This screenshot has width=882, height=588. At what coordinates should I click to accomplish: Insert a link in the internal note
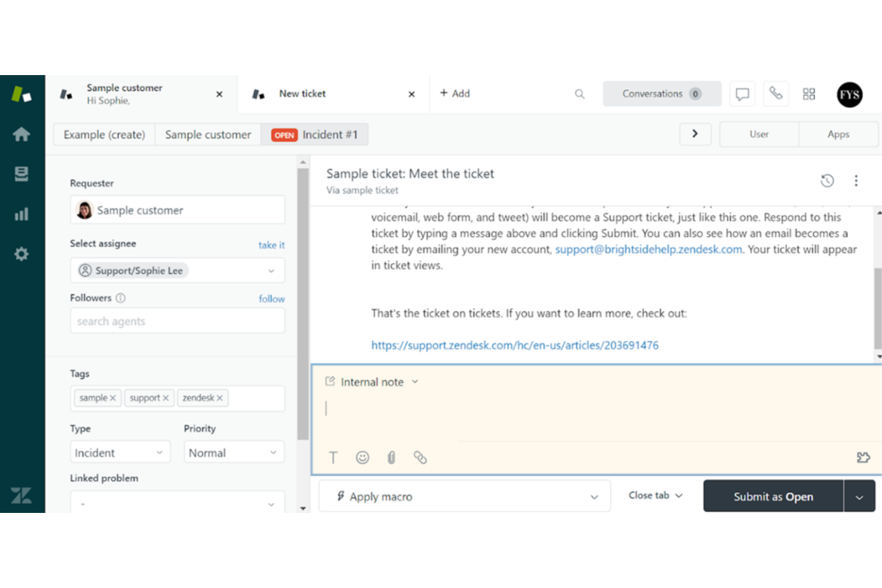coord(420,458)
